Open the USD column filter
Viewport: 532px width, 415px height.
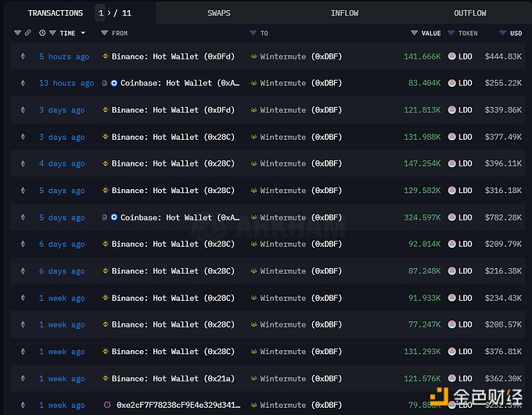point(502,33)
